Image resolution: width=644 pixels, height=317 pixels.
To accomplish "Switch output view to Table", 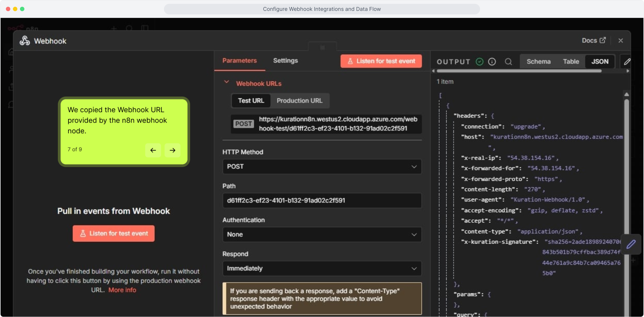I will [x=571, y=62].
